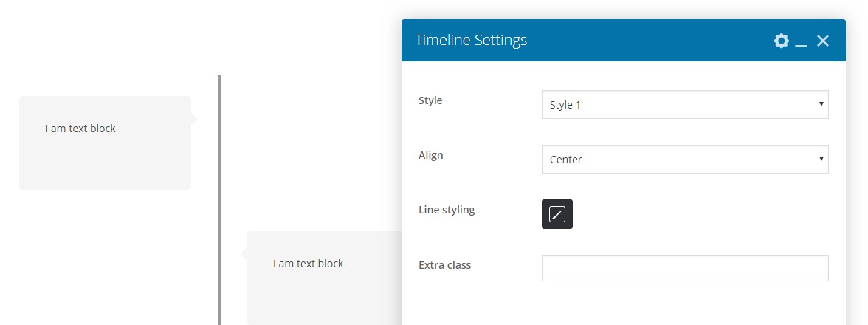Click the arrow on the Style select
The image size is (868, 325).
click(x=821, y=105)
